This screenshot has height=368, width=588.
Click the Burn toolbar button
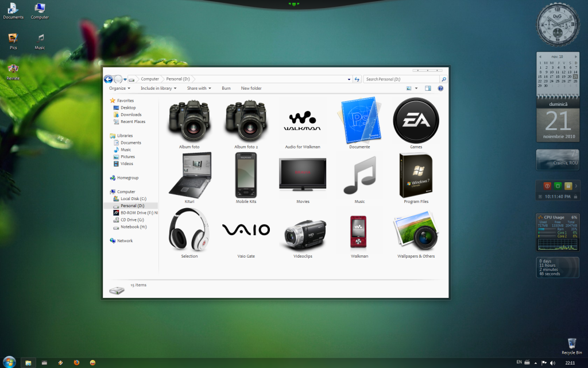pyautogui.click(x=226, y=88)
